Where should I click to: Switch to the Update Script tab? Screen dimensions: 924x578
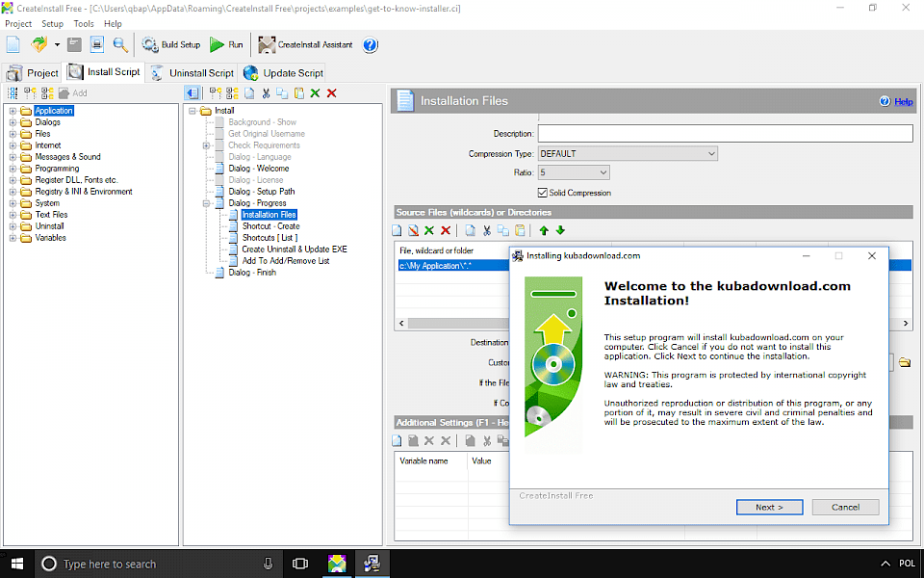[x=284, y=73]
